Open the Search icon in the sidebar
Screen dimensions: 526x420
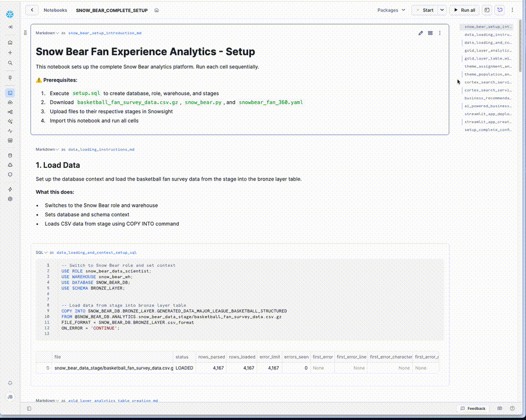tap(10, 63)
